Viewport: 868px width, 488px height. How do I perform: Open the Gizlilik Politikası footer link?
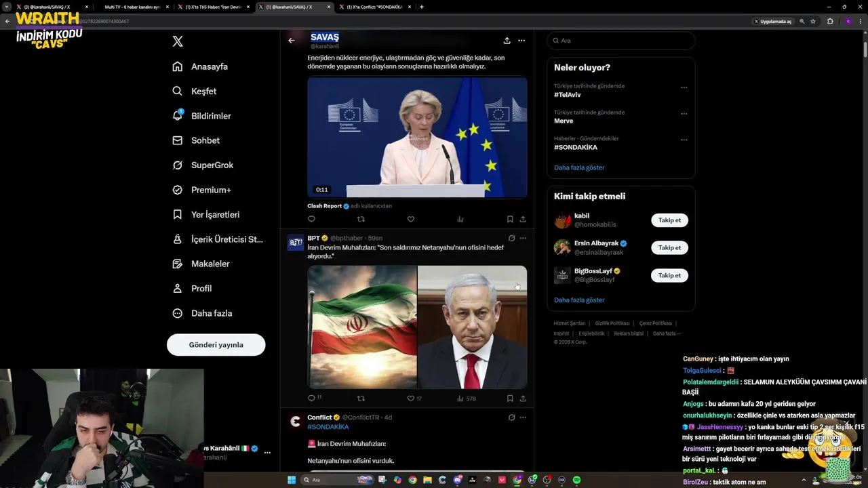612,323
